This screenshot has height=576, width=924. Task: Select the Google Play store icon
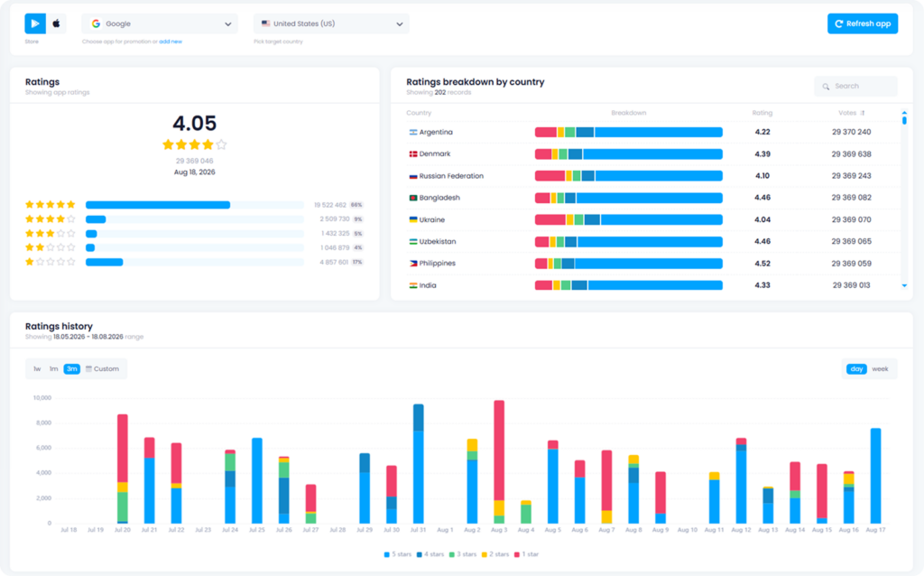point(35,23)
